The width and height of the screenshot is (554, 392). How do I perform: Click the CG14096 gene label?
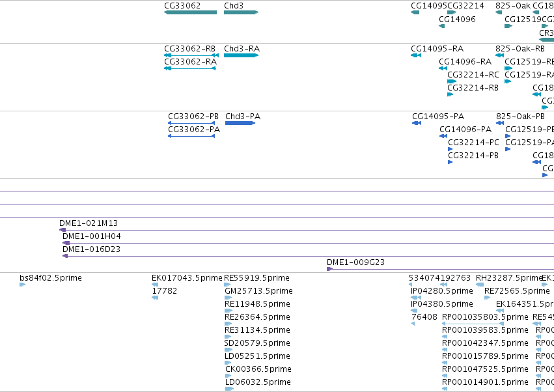457,19
